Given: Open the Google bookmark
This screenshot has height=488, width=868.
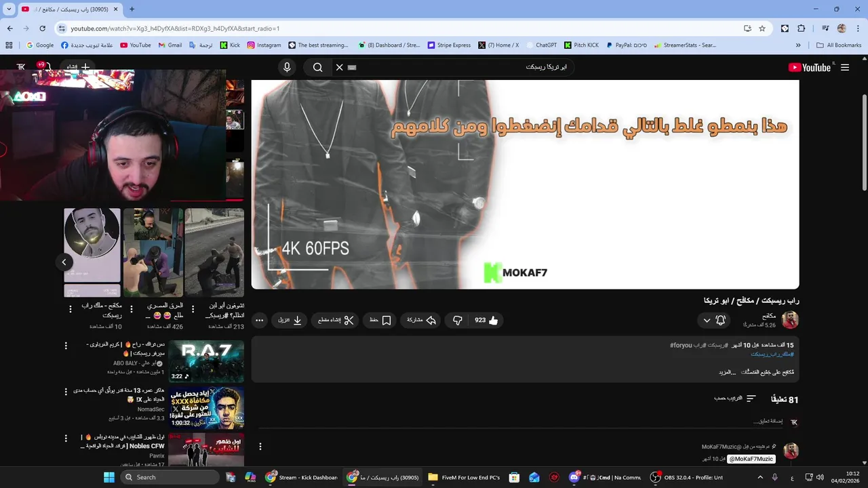Looking at the screenshot, I should pyautogui.click(x=40, y=45).
